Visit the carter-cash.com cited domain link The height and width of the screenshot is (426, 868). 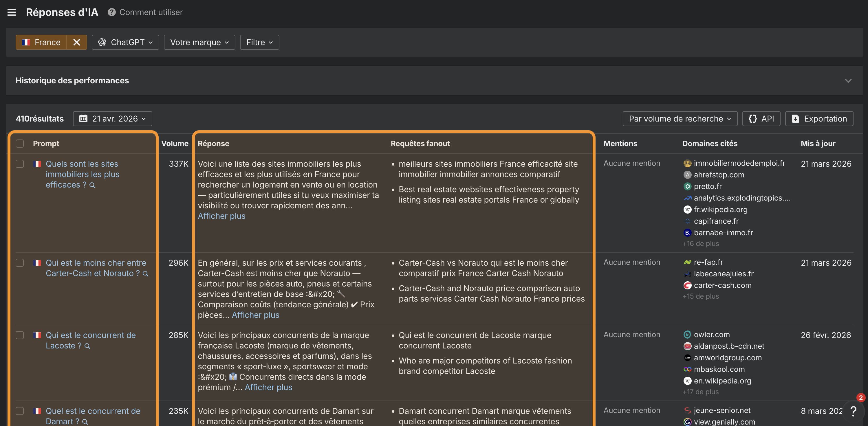723,285
